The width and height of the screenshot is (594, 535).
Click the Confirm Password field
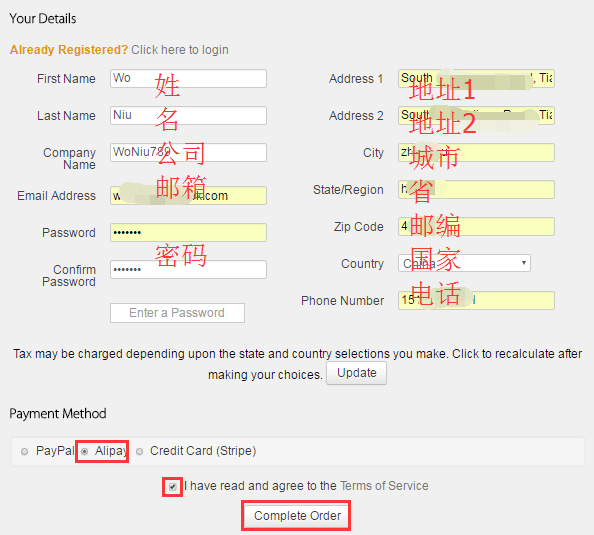[x=188, y=269]
